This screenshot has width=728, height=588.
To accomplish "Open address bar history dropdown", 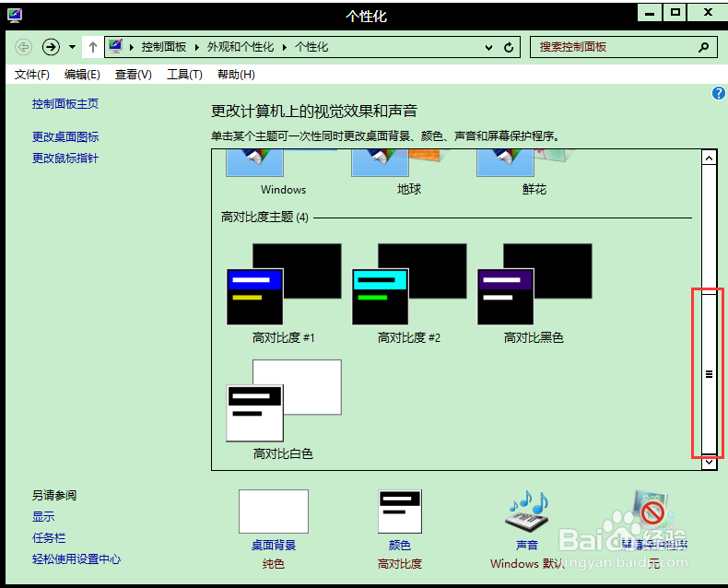I will pos(488,47).
